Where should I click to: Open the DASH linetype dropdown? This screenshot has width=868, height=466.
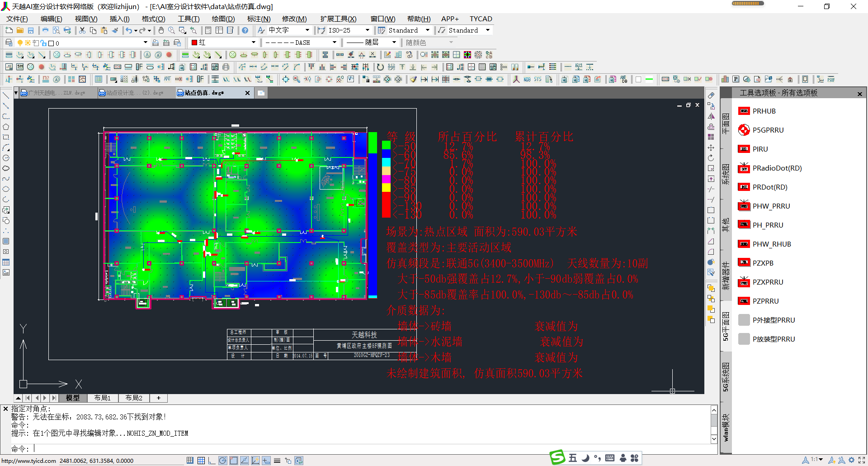click(x=335, y=43)
